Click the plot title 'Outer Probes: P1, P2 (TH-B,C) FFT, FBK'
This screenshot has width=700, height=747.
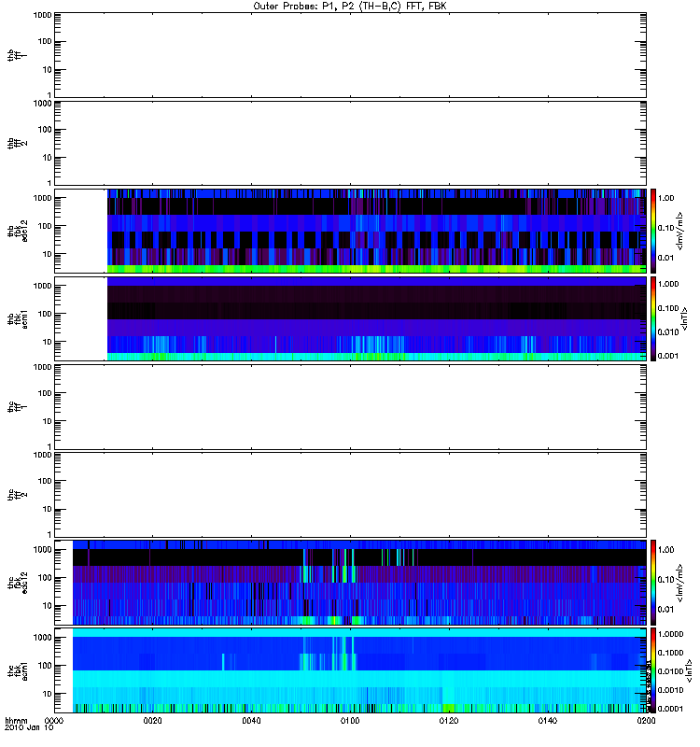pyautogui.click(x=350, y=7)
